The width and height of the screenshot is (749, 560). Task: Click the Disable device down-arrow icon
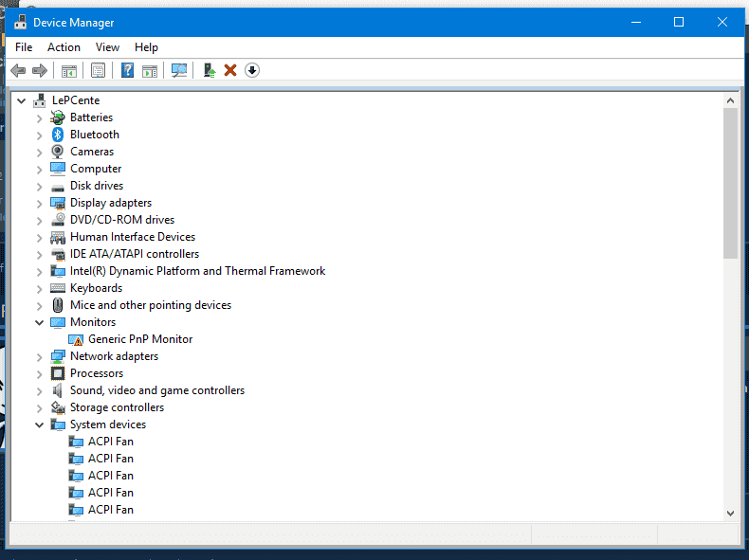pyautogui.click(x=252, y=71)
